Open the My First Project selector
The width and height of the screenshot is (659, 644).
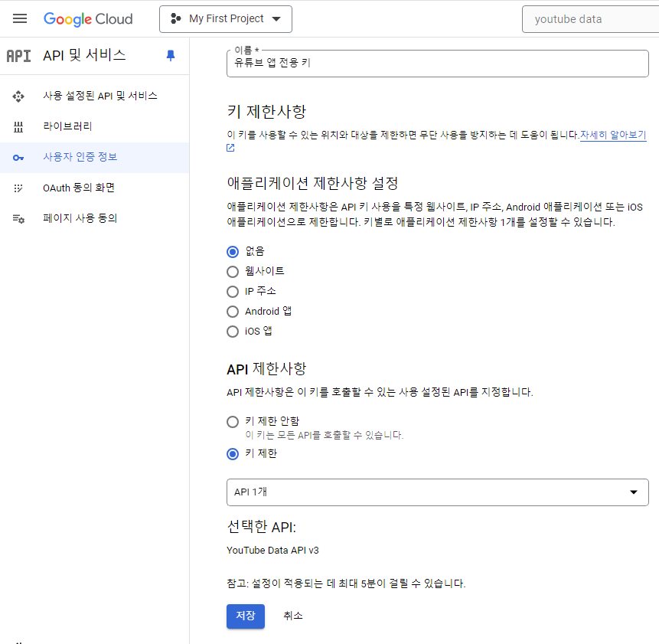pyautogui.click(x=226, y=19)
